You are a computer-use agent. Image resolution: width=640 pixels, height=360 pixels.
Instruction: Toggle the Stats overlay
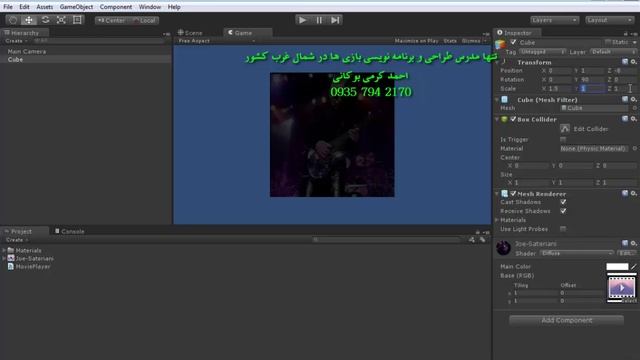point(450,41)
